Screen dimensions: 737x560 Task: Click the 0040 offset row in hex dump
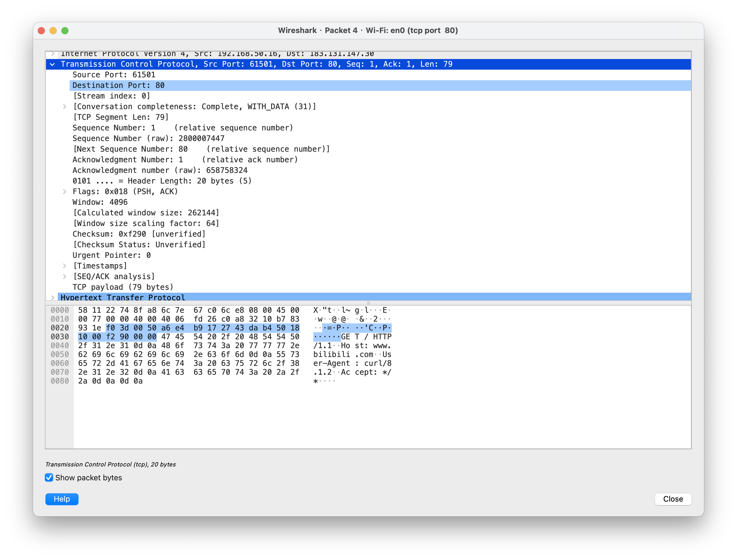[60, 346]
